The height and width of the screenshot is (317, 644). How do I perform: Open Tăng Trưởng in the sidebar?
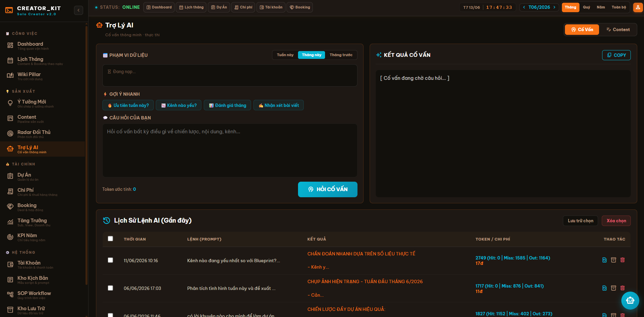point(42,222)
